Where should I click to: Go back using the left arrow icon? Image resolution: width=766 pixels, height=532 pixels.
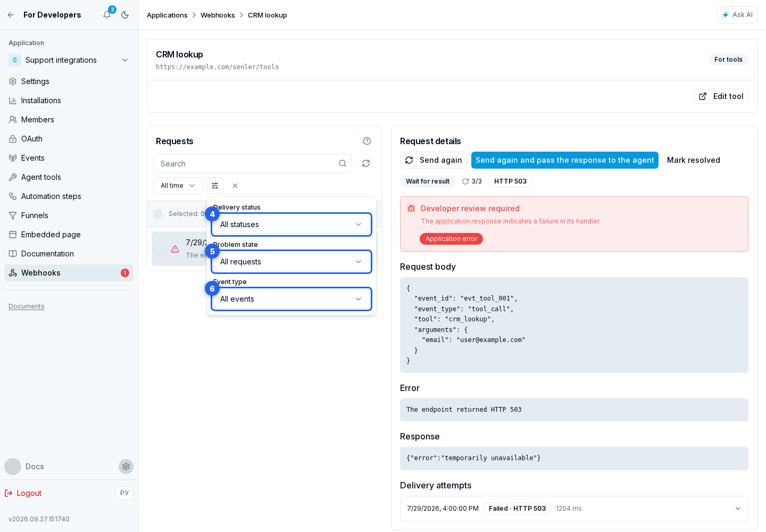pos(11,15)
